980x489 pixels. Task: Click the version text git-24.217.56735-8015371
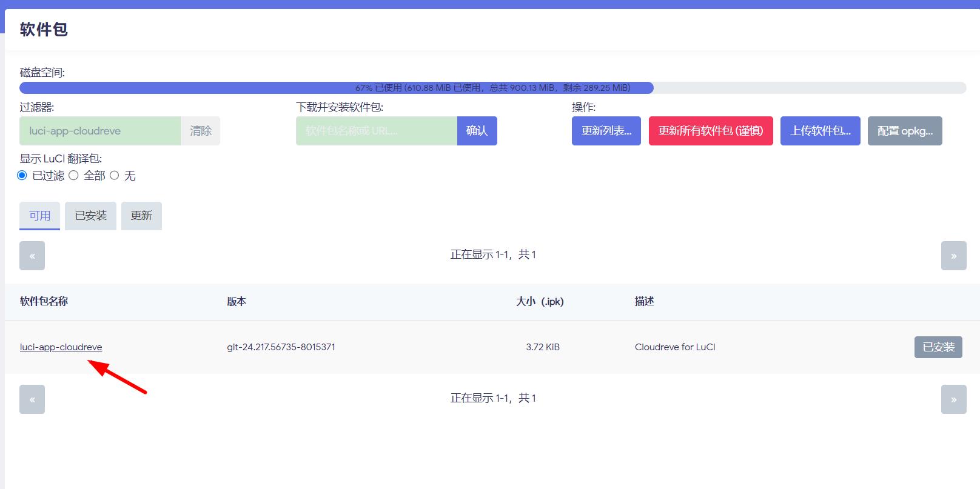click(x=281, y=347)
